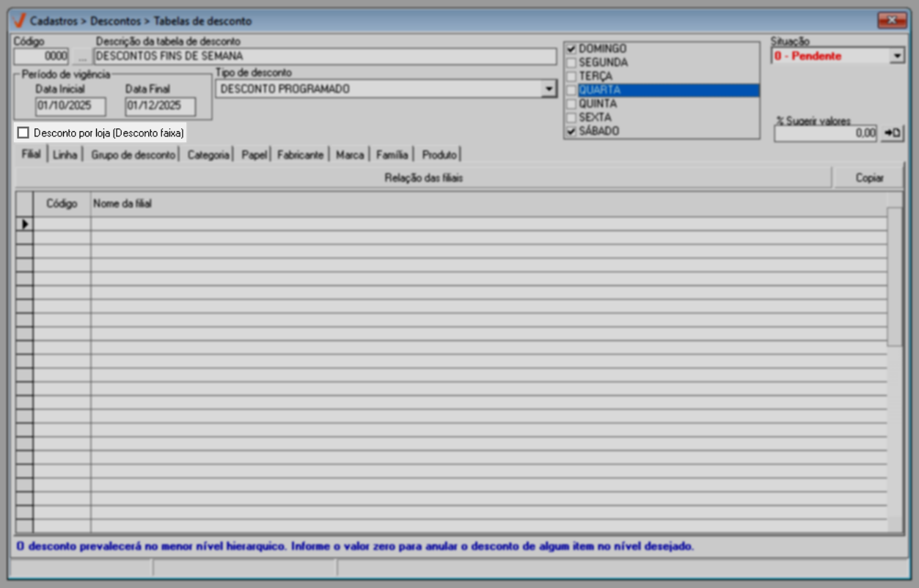919x588 pixels.
Task: Open the Tipo de desconto dropdown
Action: click(549, 89)
